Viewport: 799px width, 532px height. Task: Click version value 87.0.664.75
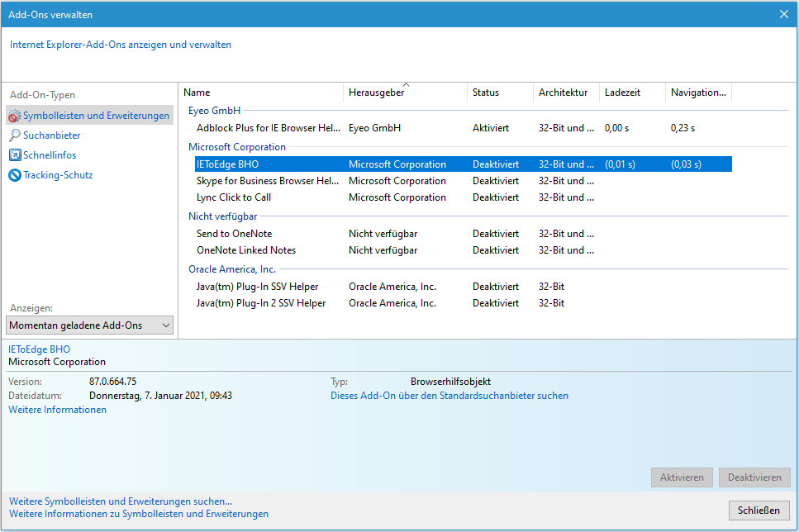[112, 381]
